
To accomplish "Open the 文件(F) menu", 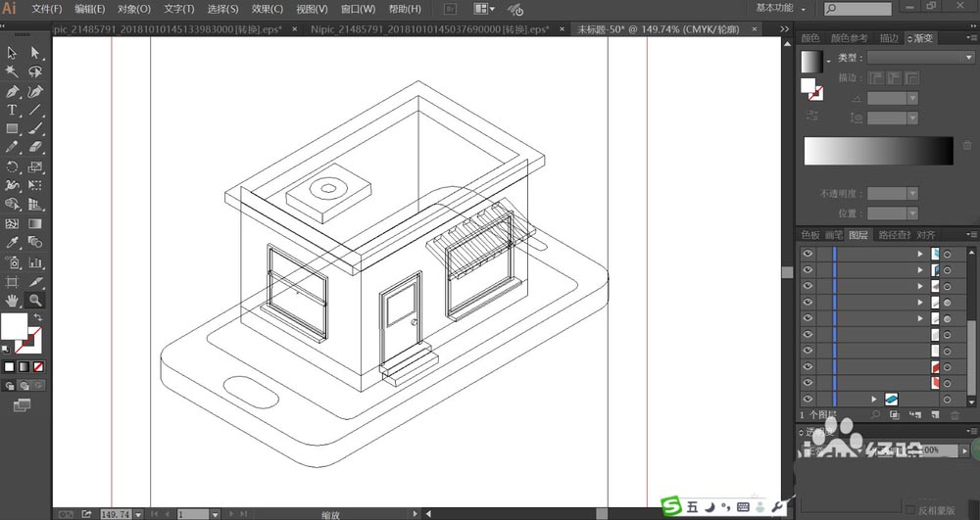I will coord(47,10).
